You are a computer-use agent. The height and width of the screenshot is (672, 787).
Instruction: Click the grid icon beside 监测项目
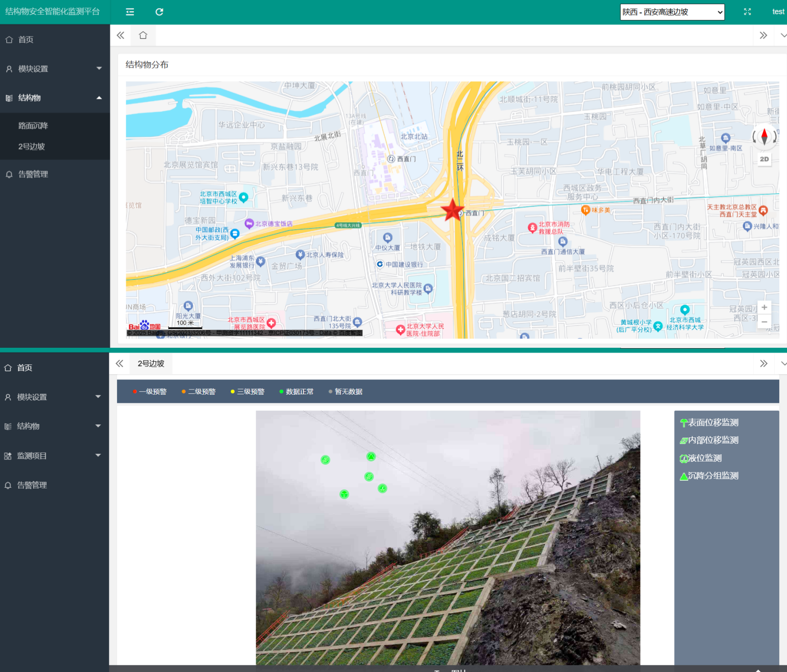8,456
